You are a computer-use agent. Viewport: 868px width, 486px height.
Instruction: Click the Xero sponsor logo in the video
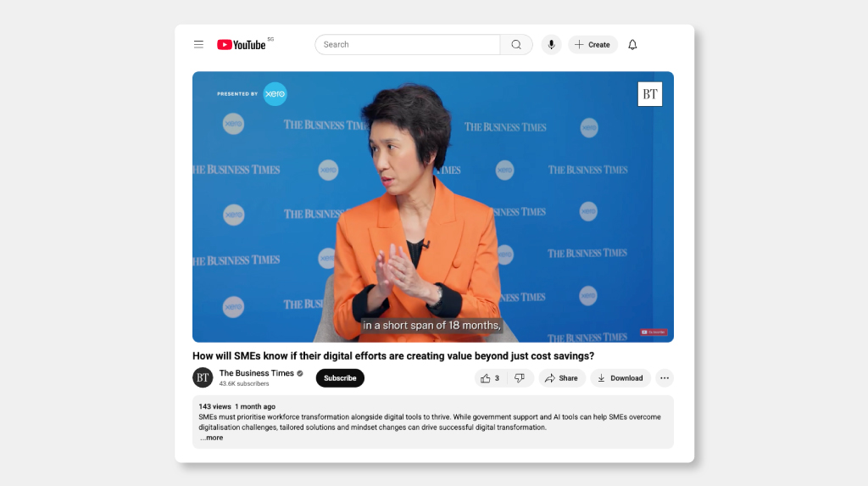[x=275, y=94]
